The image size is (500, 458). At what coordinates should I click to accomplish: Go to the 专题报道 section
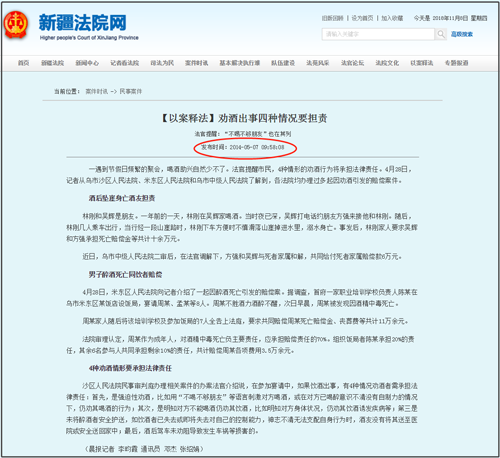coord(457,63)
